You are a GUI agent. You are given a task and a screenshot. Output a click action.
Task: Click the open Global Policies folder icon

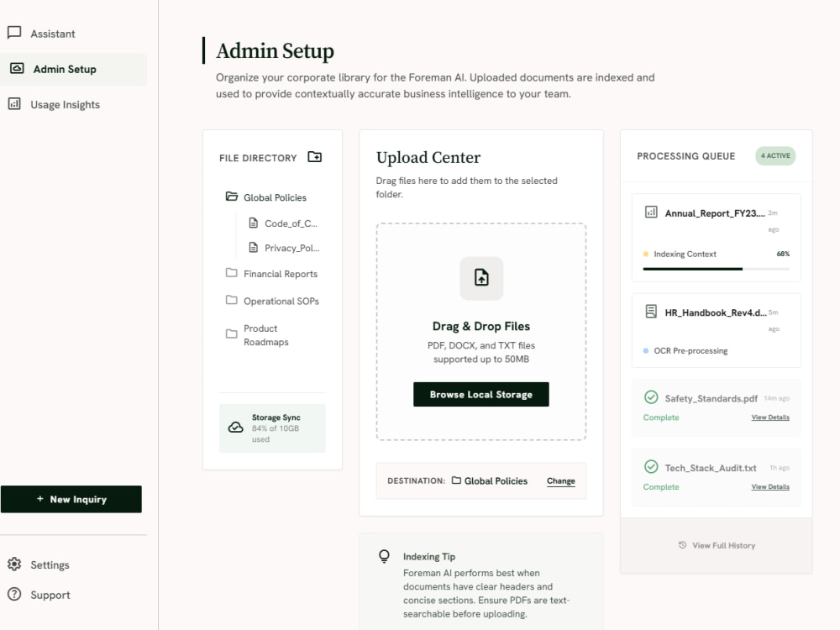point(232,197)
